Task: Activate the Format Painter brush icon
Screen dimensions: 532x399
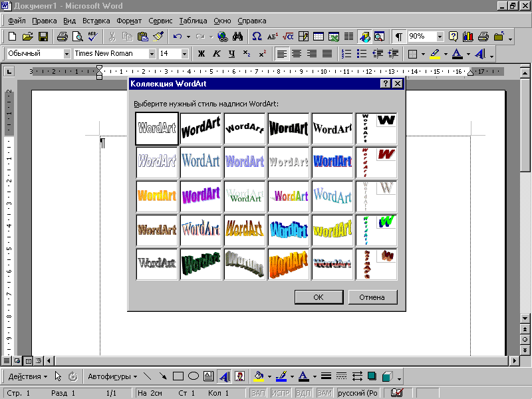Action: 158,37
